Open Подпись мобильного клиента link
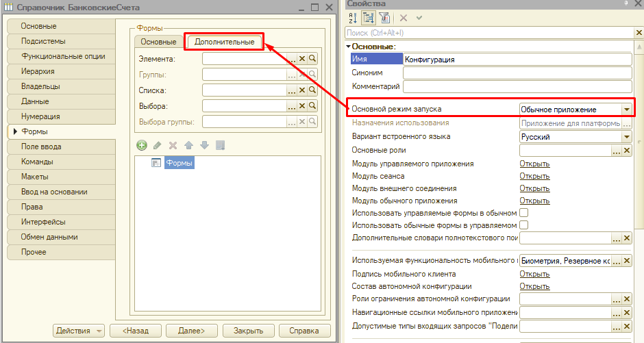The width and height of the screenshot is (644, 343). tap(534, 274)
